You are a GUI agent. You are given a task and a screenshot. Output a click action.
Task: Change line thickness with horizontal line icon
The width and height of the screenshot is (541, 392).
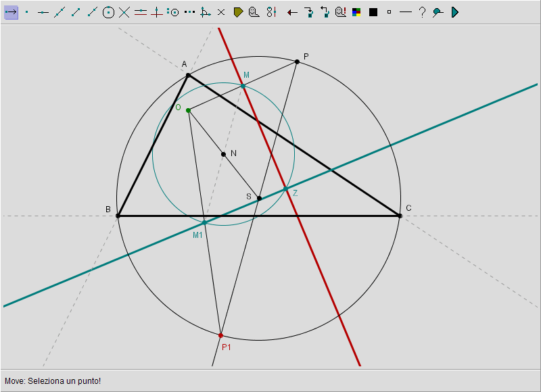[406, 12]
